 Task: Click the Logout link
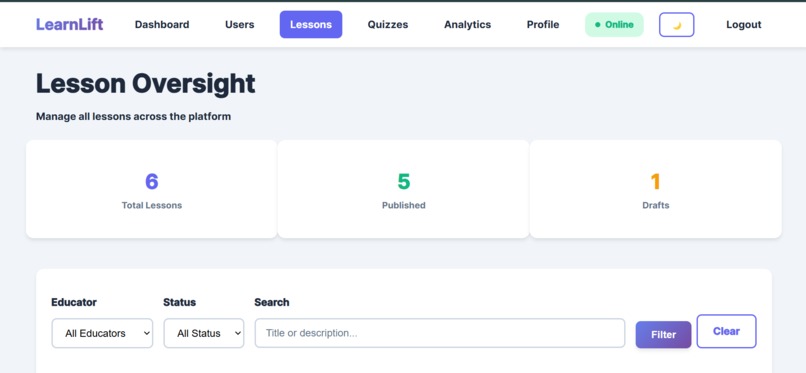pos(744,25)
